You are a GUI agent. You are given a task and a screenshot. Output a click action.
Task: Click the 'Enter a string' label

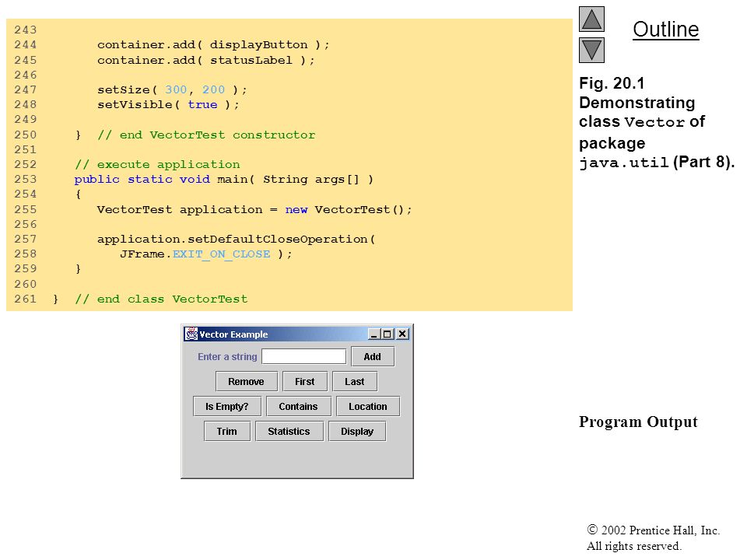(227, 357)
